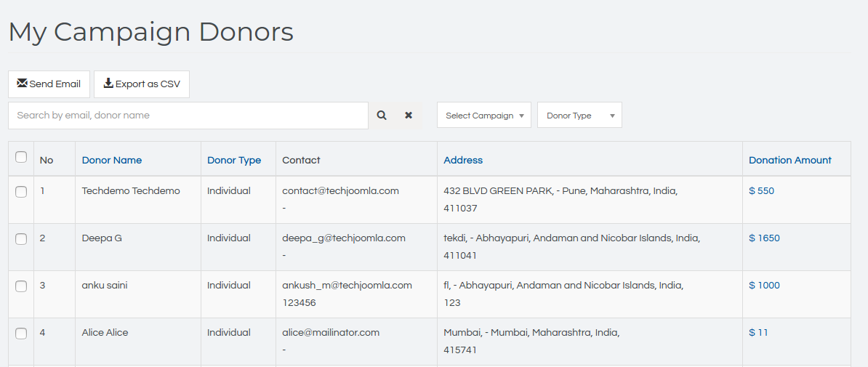The height and width of the screenshot is (367, 868).
Task: Toggle the select-all checkbox in header
Action: tap(21, 157)
